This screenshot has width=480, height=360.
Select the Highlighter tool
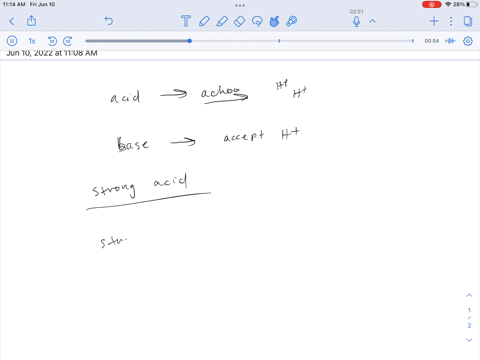[222, 21]
